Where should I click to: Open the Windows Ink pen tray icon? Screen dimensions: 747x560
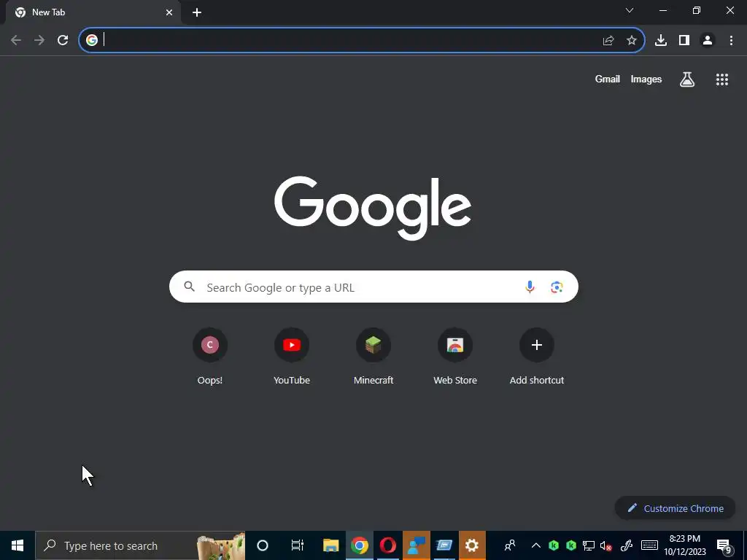coord(627,545)
